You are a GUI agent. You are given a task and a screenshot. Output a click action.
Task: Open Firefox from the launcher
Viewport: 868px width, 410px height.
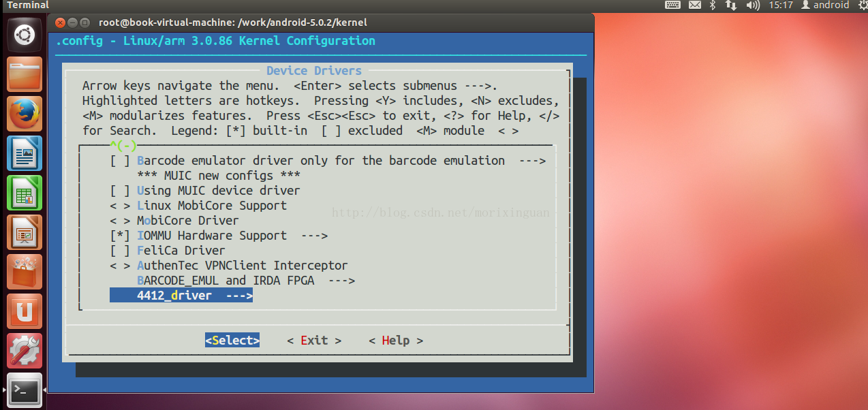pyautogui.click(x=25, y=114)
